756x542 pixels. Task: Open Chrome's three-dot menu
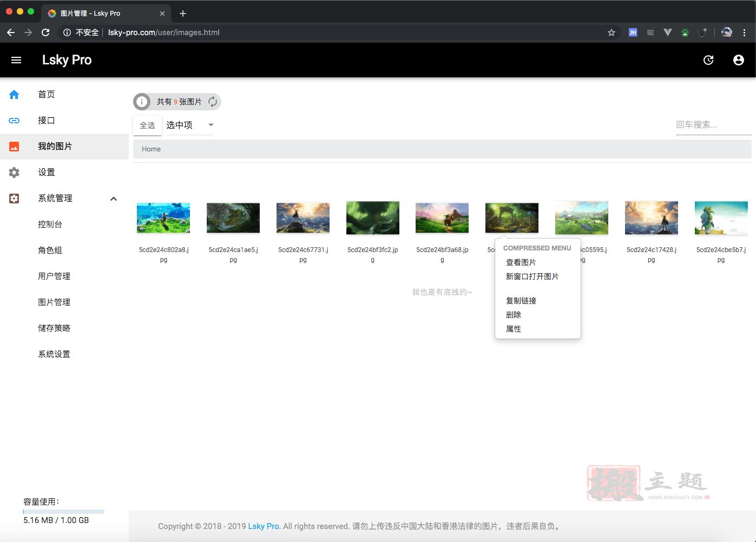(x=745, y=32)
